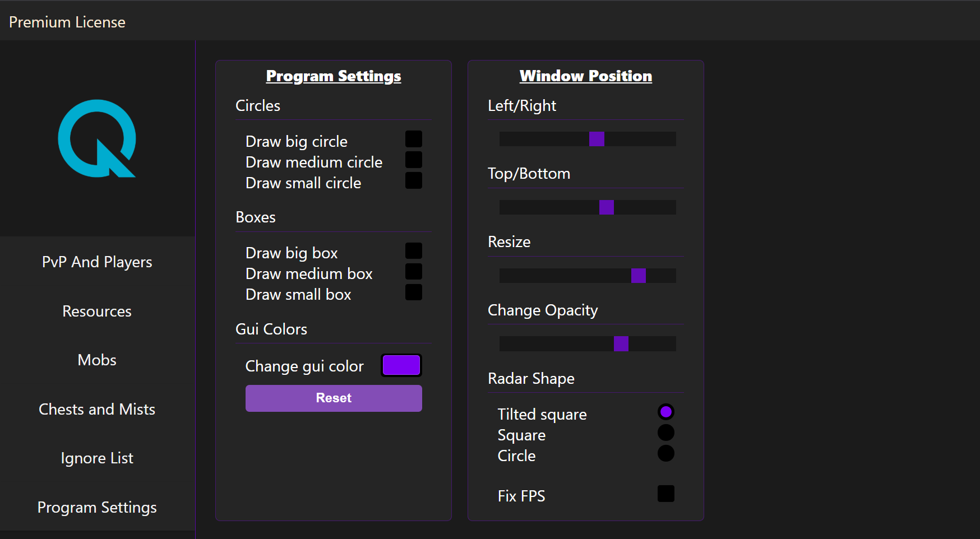Click the Change gui color label
980x539 pixels.
click(304, 366)
